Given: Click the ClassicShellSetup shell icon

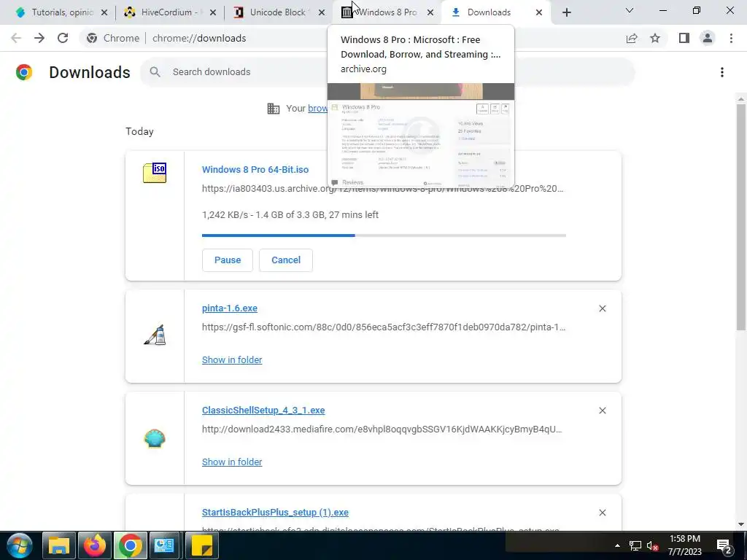Looking at the screenshot, I should coord(155,438).
